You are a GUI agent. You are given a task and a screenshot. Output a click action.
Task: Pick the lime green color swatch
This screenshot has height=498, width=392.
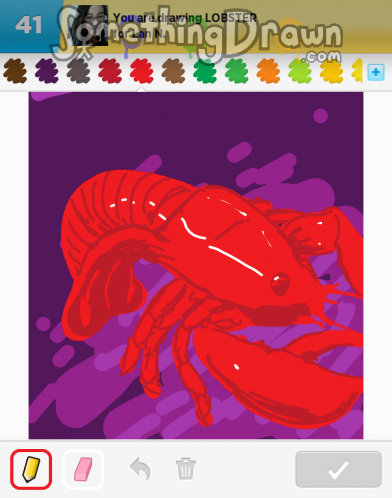[x=300, y=71]
